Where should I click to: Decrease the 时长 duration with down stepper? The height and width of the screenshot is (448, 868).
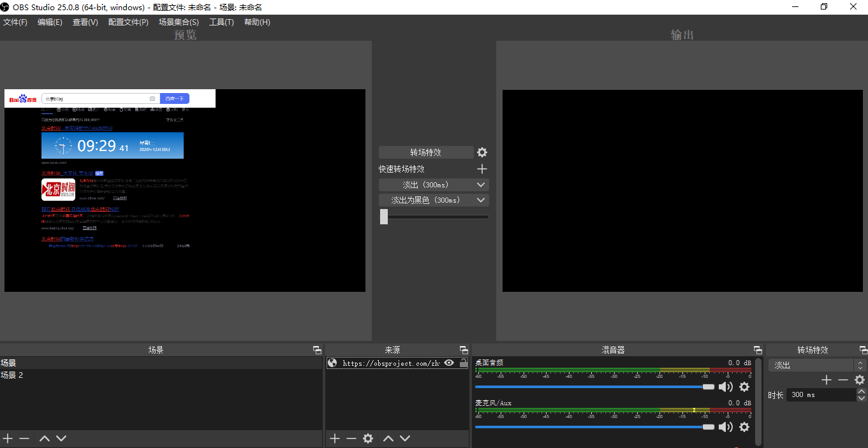(x=861, y=398)
